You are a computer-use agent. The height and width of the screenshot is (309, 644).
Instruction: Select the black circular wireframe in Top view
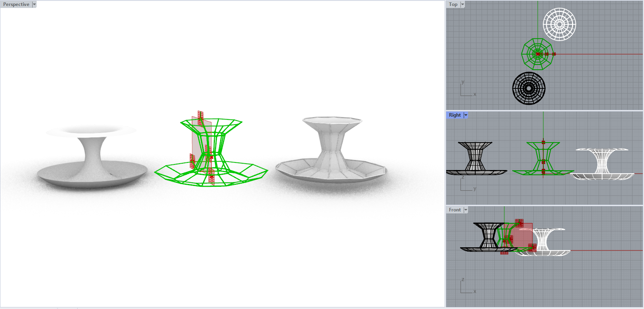click(529, 88)
